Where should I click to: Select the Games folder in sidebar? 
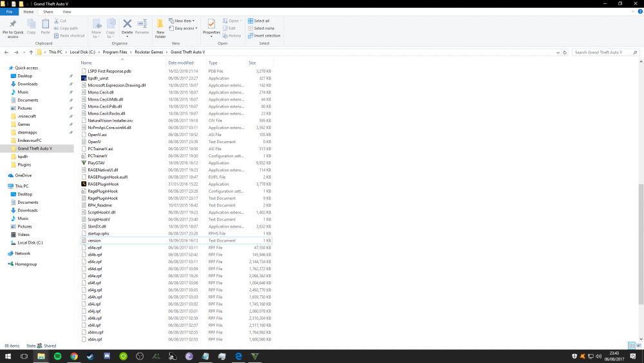click(23, 124)
